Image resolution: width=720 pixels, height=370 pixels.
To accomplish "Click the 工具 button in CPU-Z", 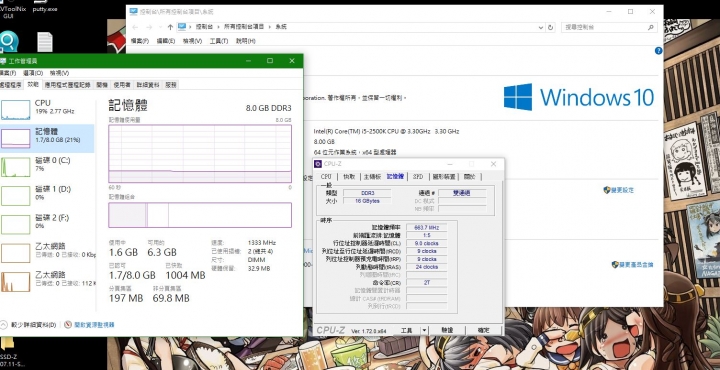I will tap(406, 331).
